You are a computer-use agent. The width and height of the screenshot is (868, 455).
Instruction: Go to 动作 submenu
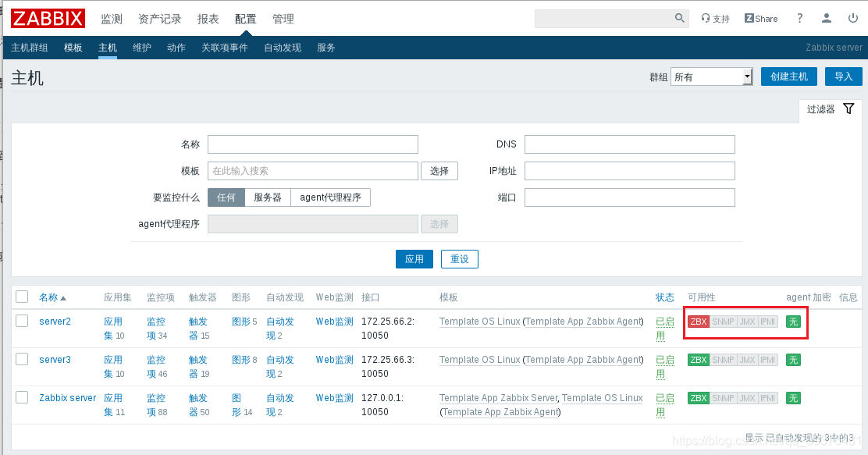[x=176, y=48]
